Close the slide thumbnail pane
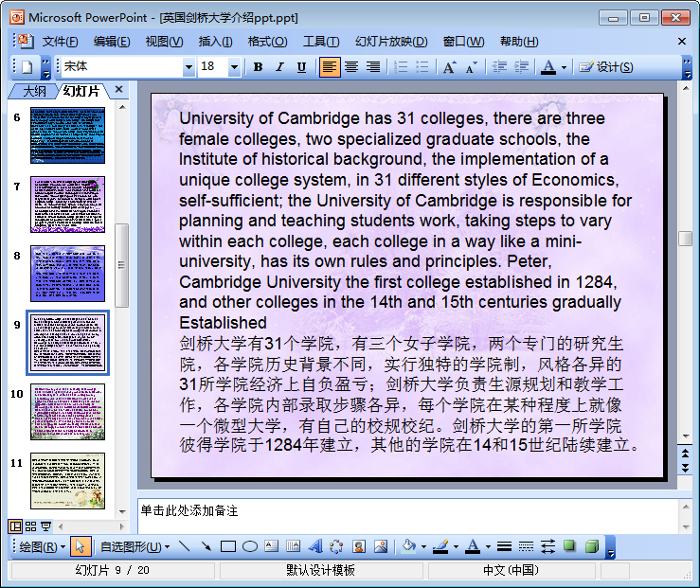 (118, 89)
